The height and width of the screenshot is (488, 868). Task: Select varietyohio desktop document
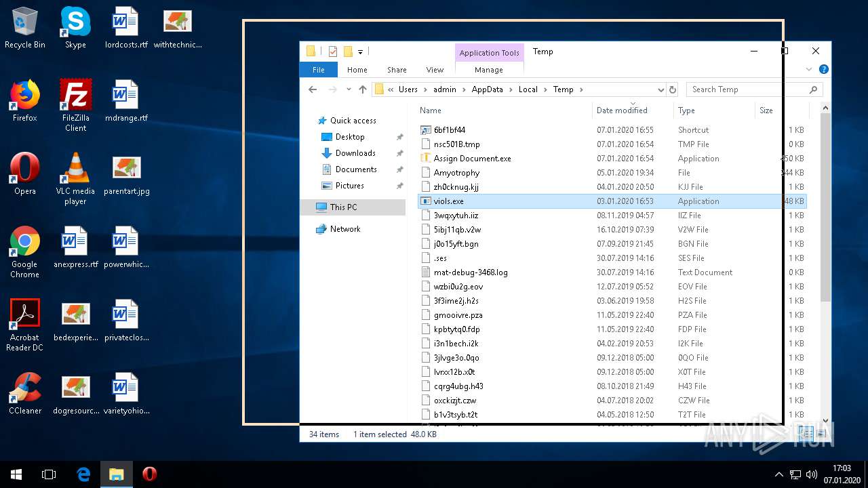point(126,394)
